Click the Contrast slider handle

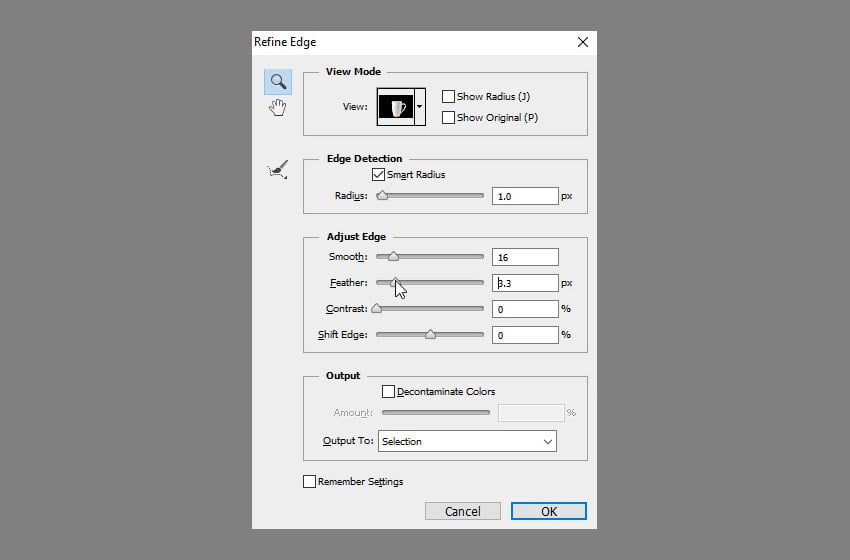point(376,308)
